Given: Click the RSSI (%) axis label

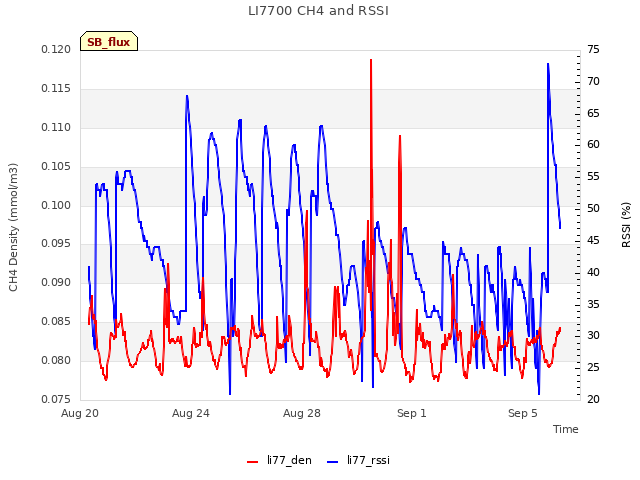Looking at the screenshot, I should pyautogui.click(x=626, y=224).
